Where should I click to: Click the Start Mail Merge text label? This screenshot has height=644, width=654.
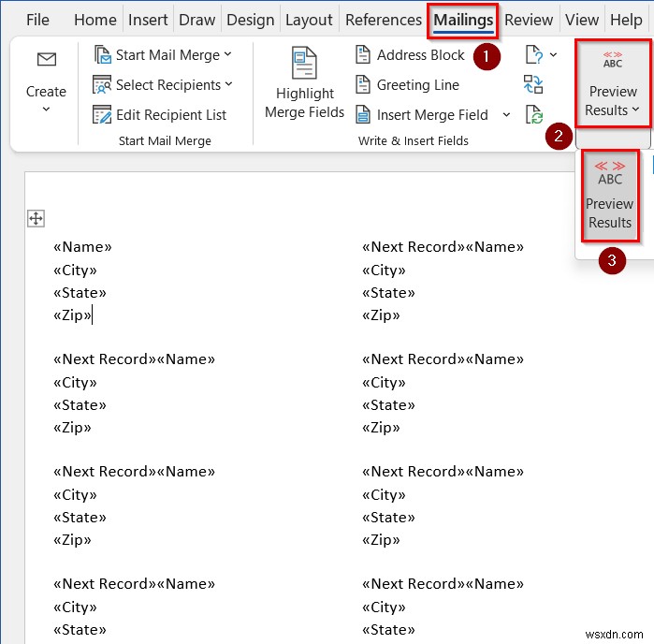pos(167,54)
